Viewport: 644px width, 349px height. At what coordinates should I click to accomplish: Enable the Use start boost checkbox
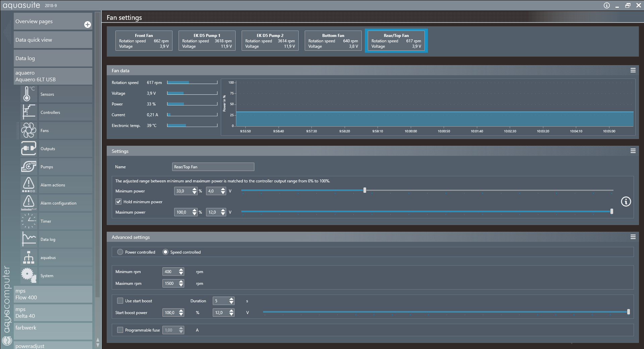tap(120, 301)
